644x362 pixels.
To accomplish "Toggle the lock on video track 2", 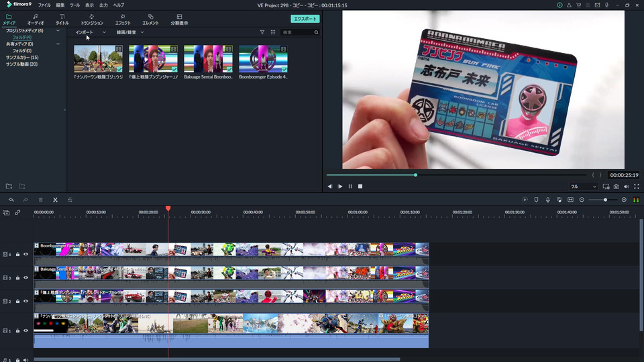I will click(x=17, y=301).
